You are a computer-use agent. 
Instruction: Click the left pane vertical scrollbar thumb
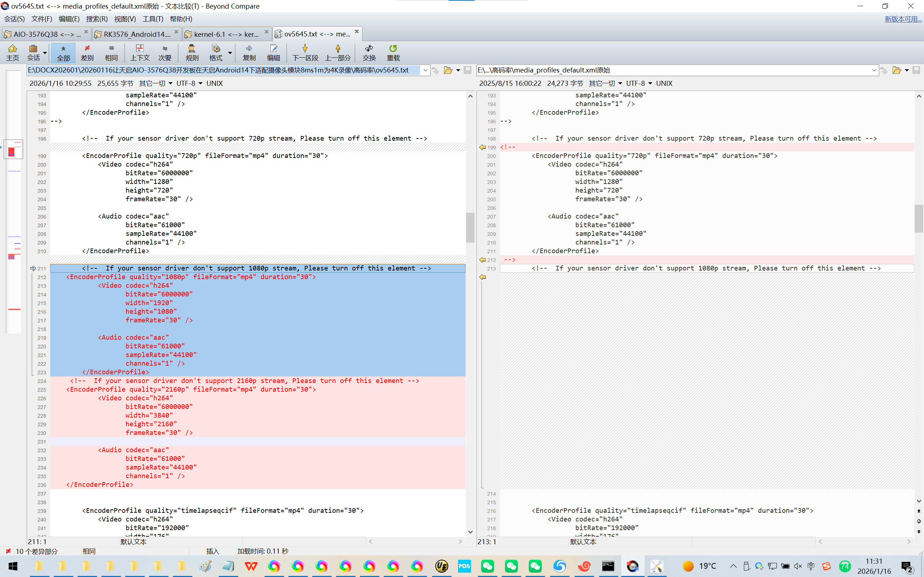click(x=470, y=227)
